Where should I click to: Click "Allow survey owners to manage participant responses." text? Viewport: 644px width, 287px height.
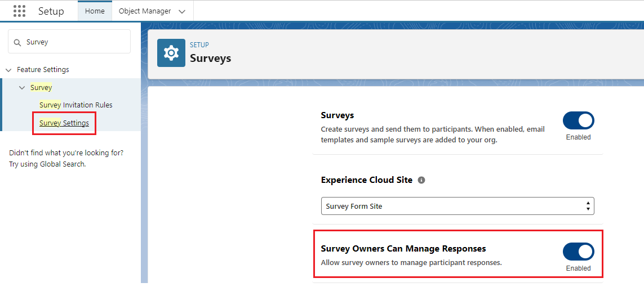coord(411,262)
